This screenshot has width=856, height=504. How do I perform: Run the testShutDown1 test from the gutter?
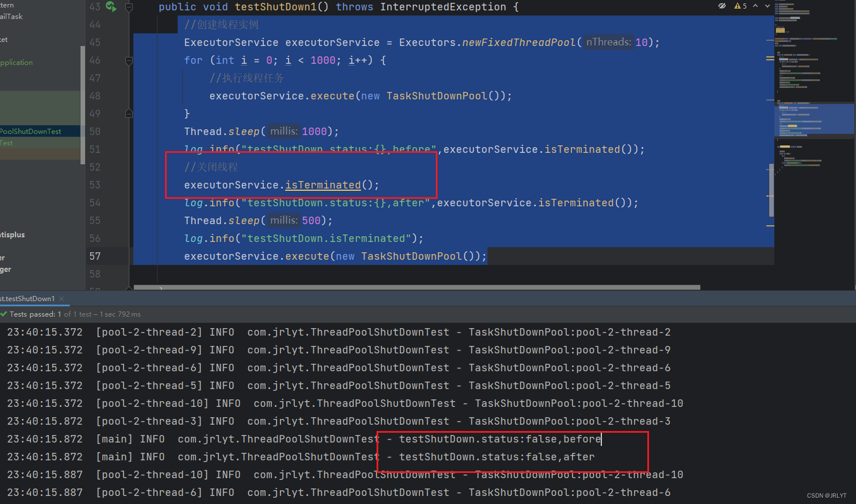[x=111, y=7]
